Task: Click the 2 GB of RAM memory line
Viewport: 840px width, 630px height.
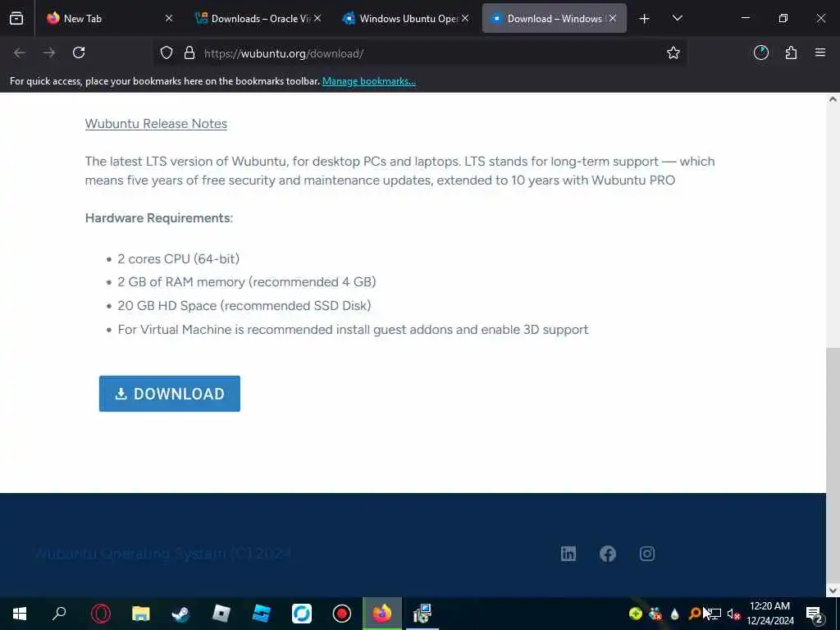Action: (246, 282)
